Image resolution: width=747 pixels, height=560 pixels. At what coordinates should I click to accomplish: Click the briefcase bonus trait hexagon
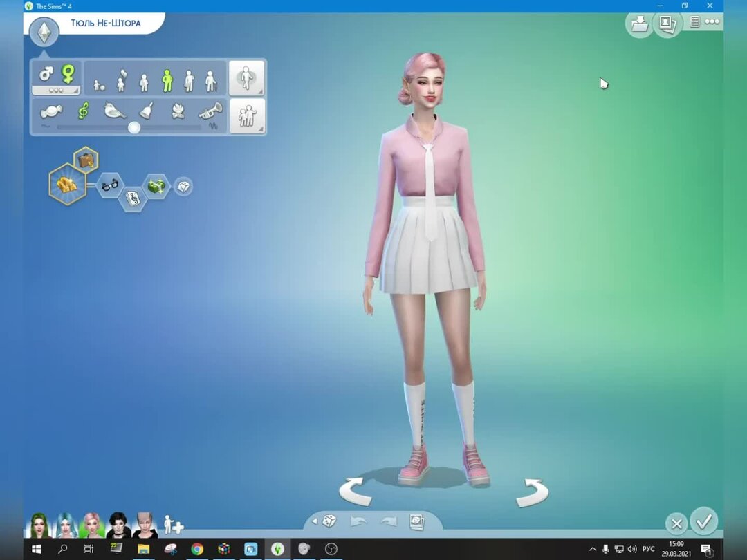tap(86, 160)
